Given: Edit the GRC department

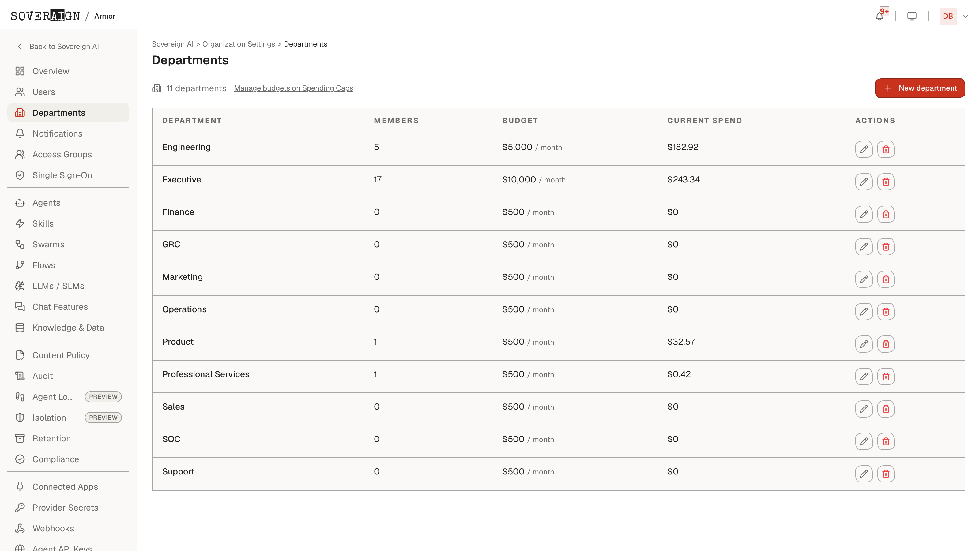Looking at the screenshot, I should pyautogui.click(x=864, y=247).
